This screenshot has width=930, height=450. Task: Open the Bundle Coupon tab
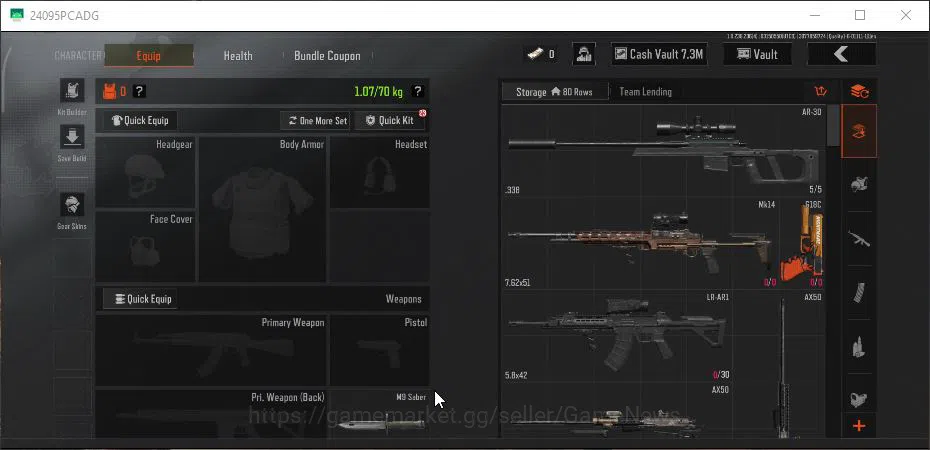[x=327, y=56]
